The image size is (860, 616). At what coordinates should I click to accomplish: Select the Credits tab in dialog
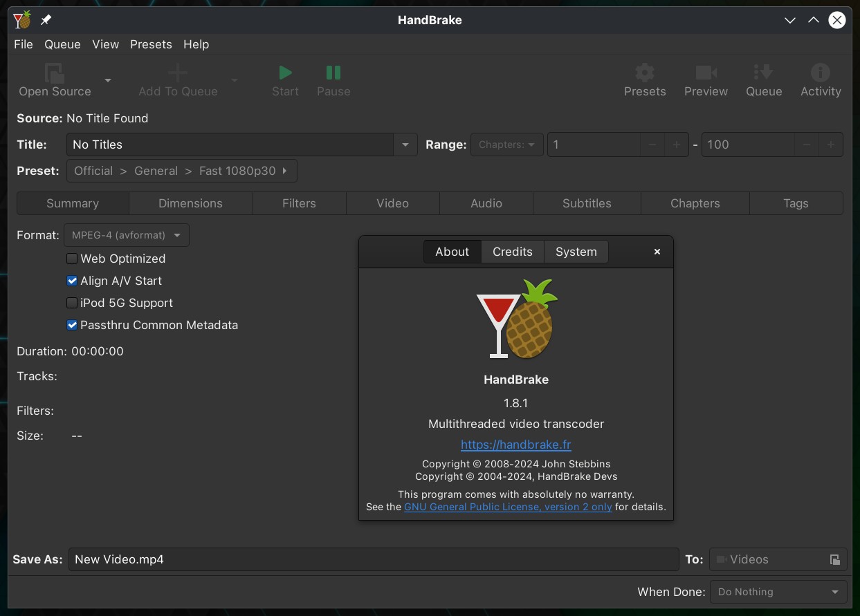pos(513,252)
